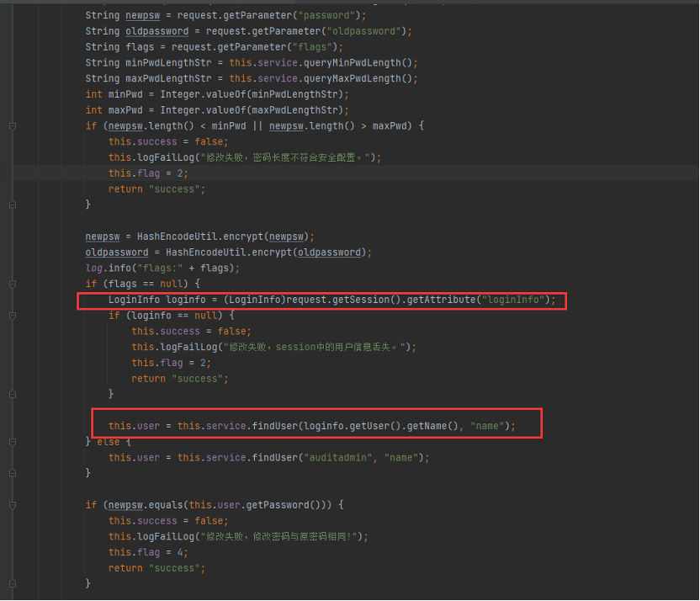Click Integer.valueOf on the maxPwd line

pyautogui.click(x=194, y=110)
